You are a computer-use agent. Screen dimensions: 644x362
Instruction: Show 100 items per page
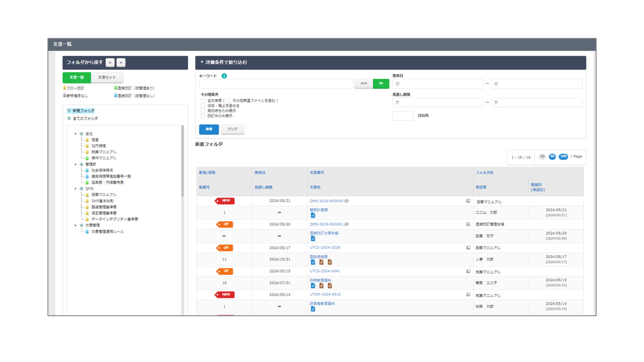(563, 157)
